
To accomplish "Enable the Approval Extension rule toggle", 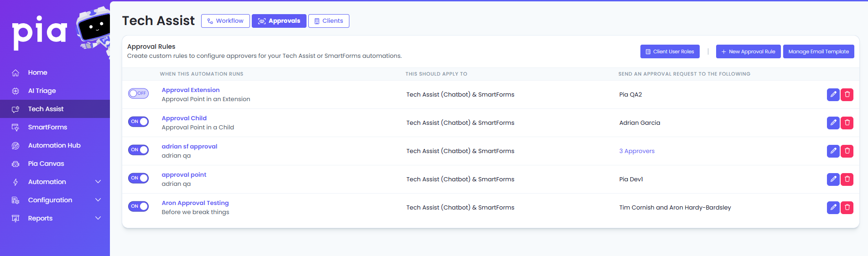I will click(138, 93).
